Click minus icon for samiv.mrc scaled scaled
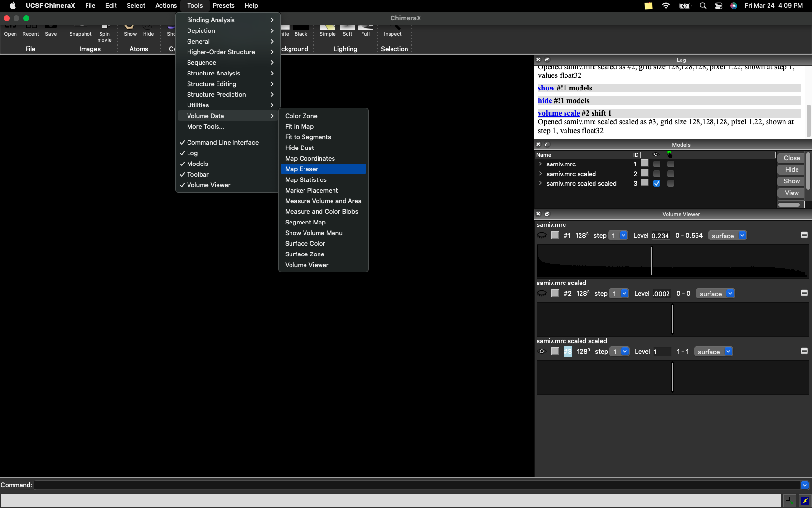Screen dimensions: 812x508 [x=804, y=351]
